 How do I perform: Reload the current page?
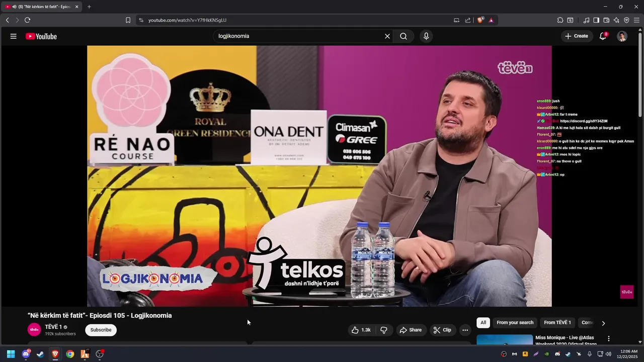pos(27,20)
